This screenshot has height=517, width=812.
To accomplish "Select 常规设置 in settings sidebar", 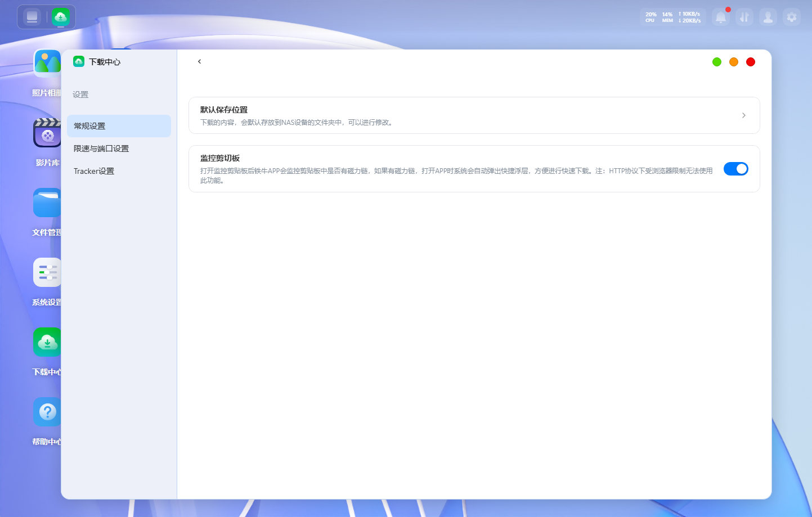I will pos(119,126).
